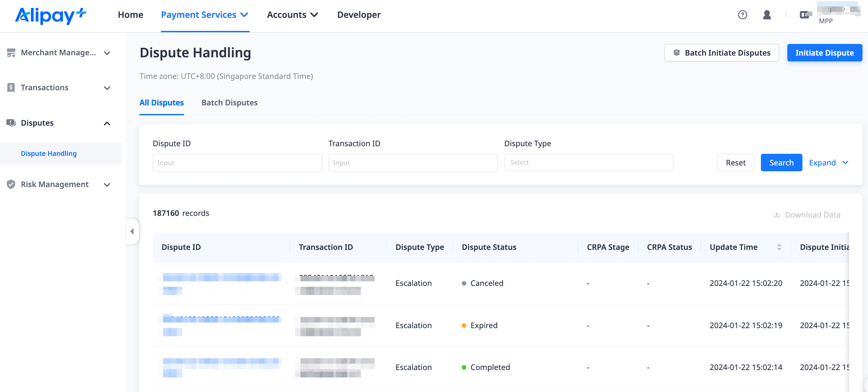Image resolution: width=868 pixels, height=392 pixels.
Task: Click the Merchant Management store icon
Action: tap(11, 53)
